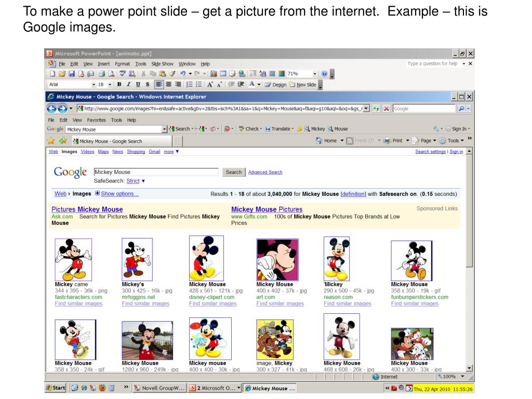
Task: Click the Save floppy disk icon
Action: [72, 73]
